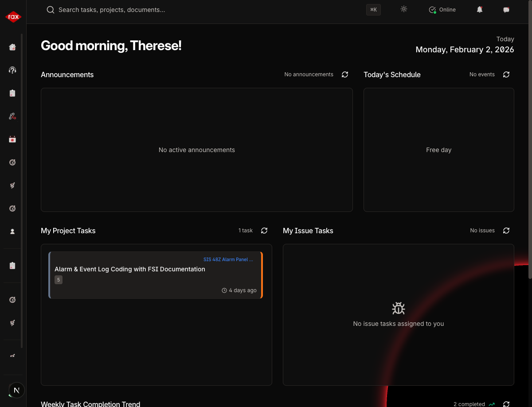Viewport: 532px width, 407px height.
Task: Open the Home dashboard sidebar icon
Action: (12, 47)
